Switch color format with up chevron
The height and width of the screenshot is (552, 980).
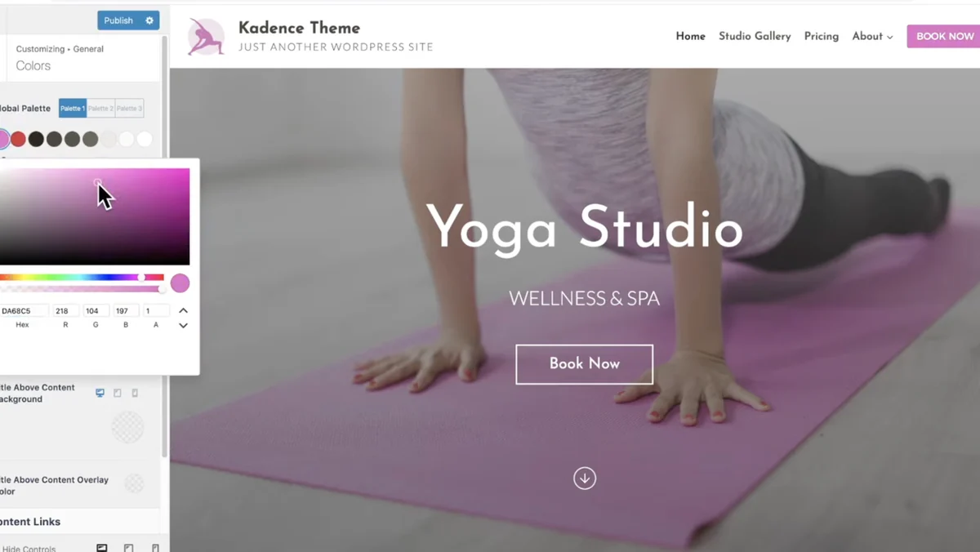click(x=183, y=310)
